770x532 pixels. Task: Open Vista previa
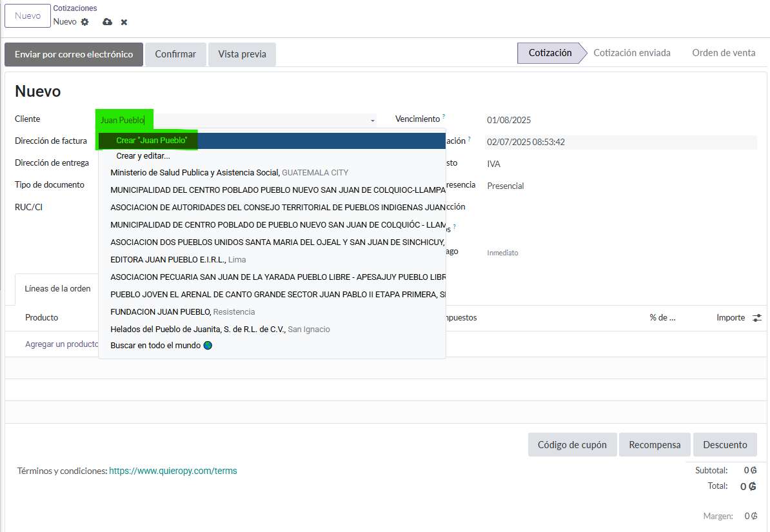(x=242, y=55)
